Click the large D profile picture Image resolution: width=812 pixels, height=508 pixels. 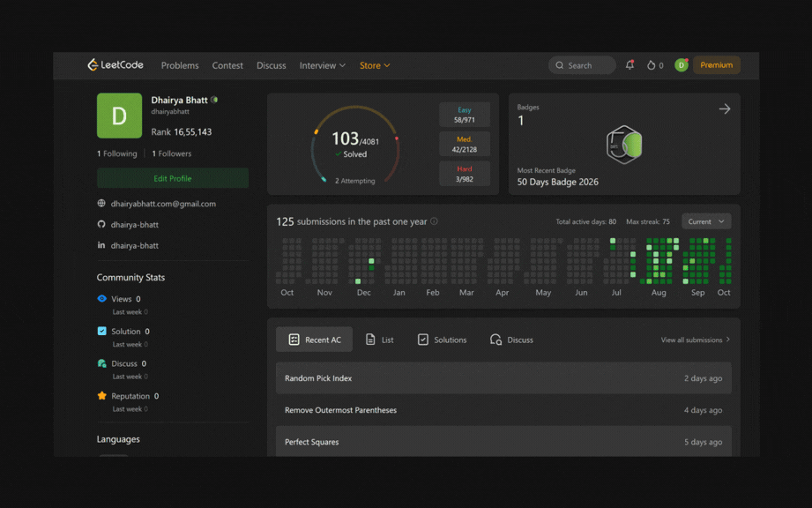point(119,116)
